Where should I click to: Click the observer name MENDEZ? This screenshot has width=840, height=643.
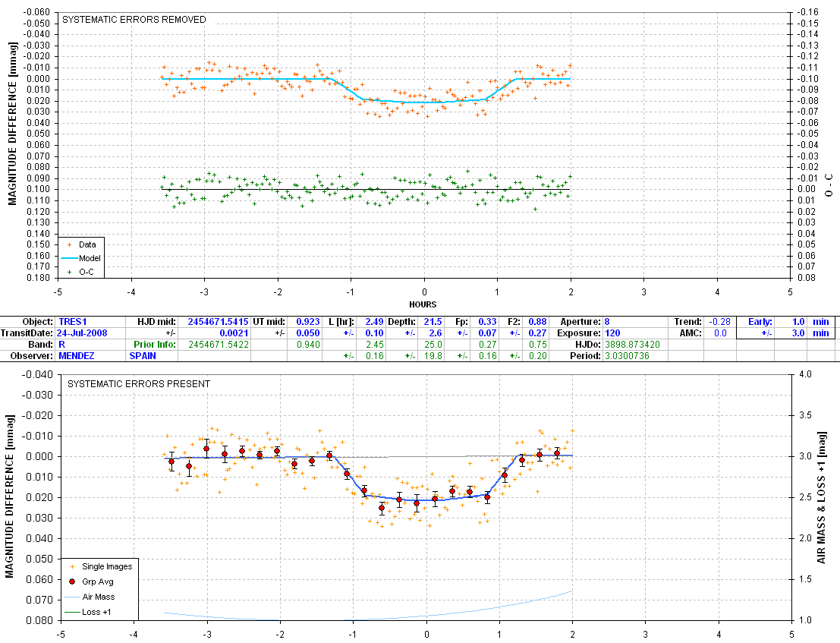[x=76, y=355]
